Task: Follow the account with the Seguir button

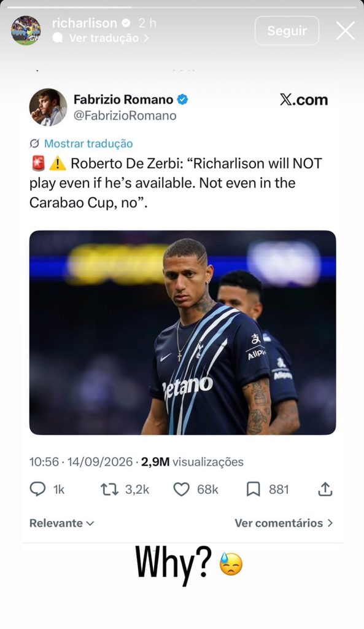Action: pos(287,31)
